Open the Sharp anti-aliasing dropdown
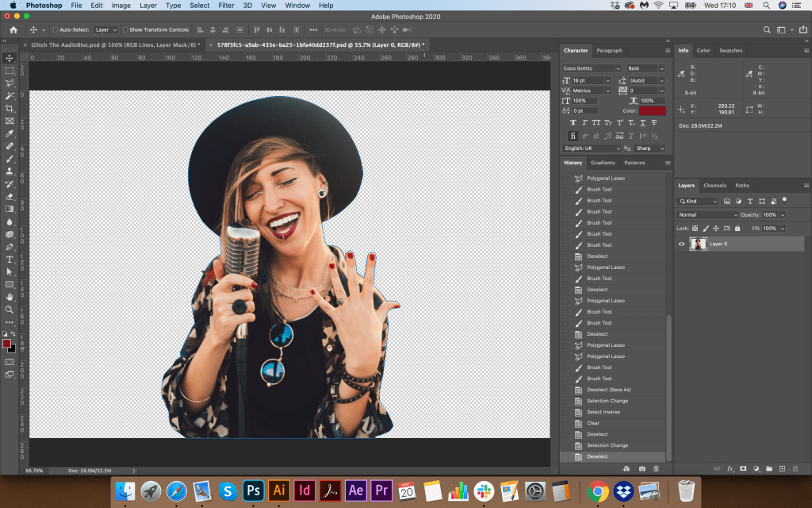Viewport: 812px width, 508px height. [x=649, y=148]
